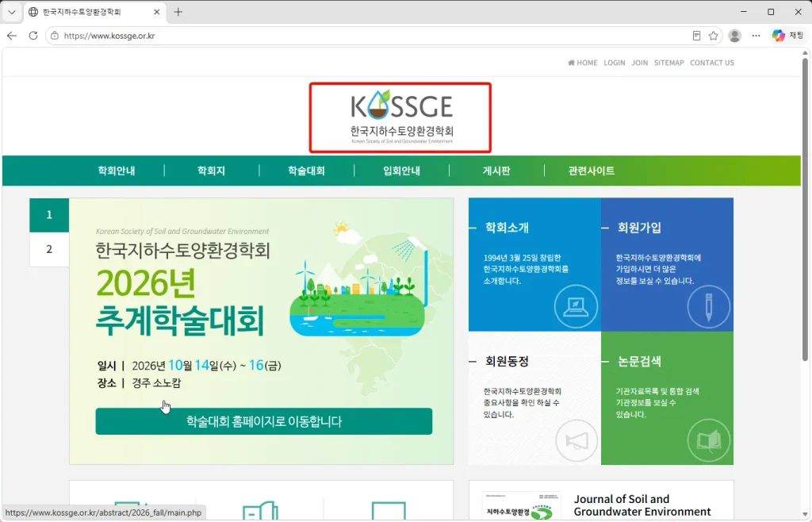The width and height of the screenshot is (812, 522).
Task: Switch to banner slide 1
Action: [49, 215]
